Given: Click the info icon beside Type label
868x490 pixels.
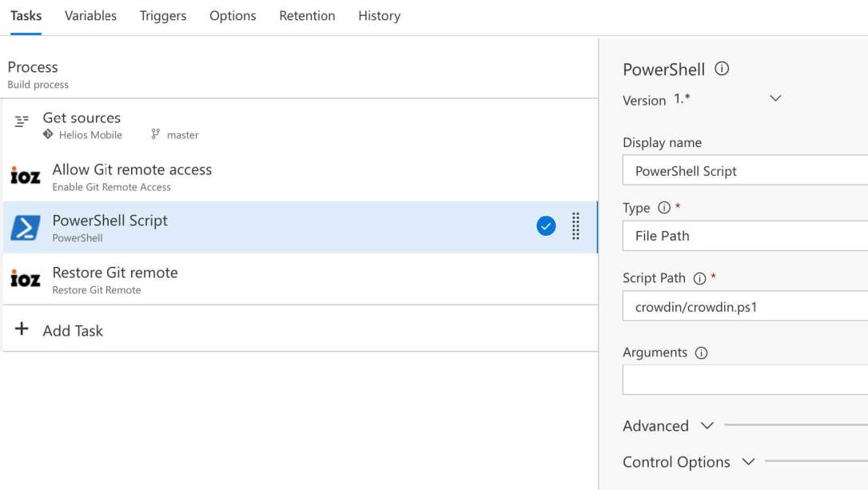Looking at the screenshot, I should point(663,208).
